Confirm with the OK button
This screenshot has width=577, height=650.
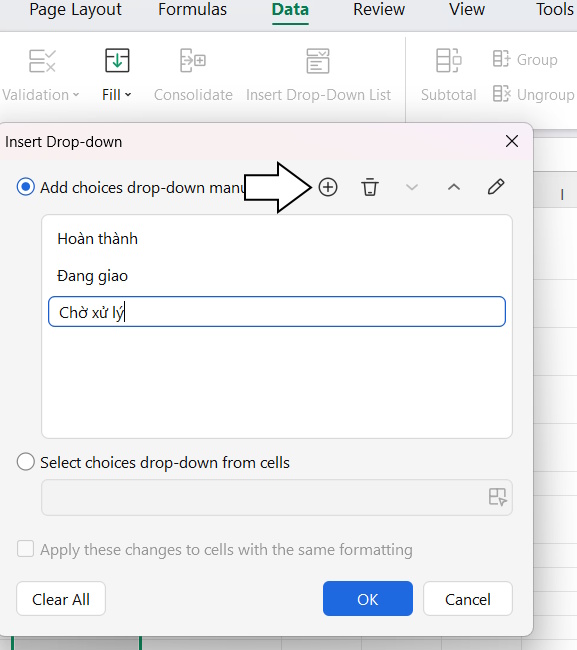[368, 599]
